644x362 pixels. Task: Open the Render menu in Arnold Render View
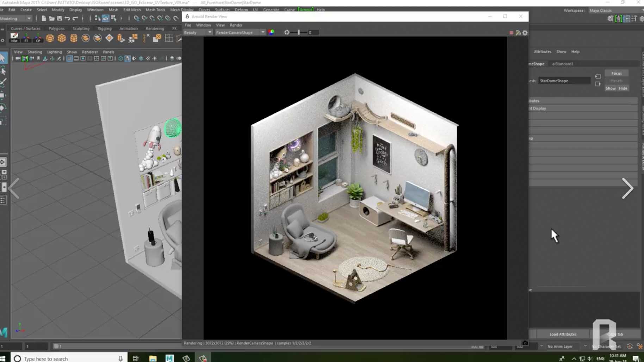click(236, 25)
